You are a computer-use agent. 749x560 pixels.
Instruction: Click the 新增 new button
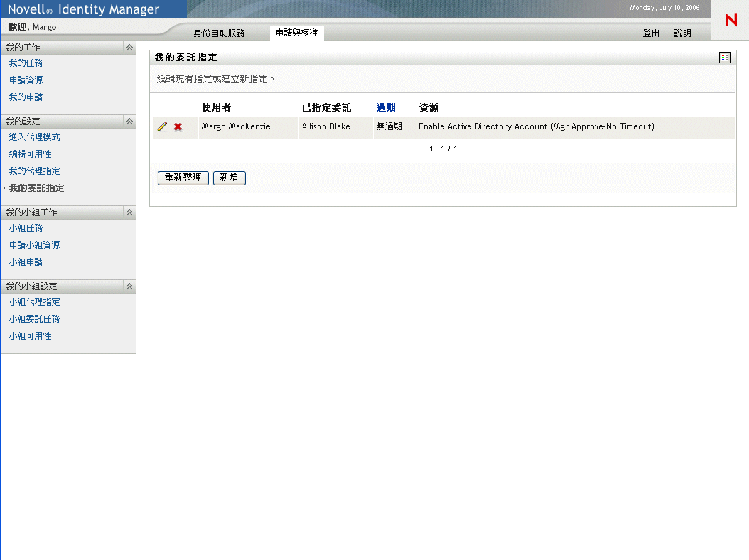click(230, 178)
